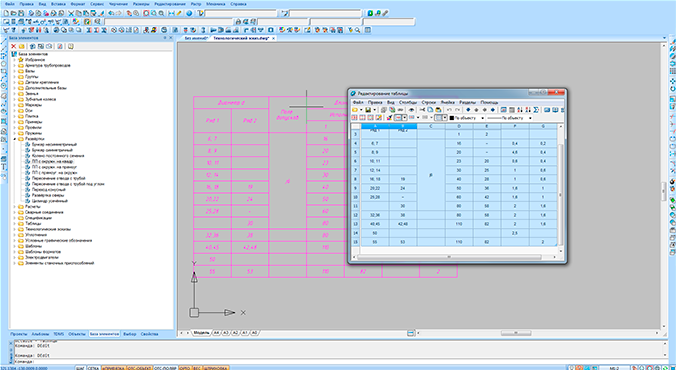676x370 pixels.
Task: Click the blue Help globe icon in main toolbar
Action: (x=189, y=13)
